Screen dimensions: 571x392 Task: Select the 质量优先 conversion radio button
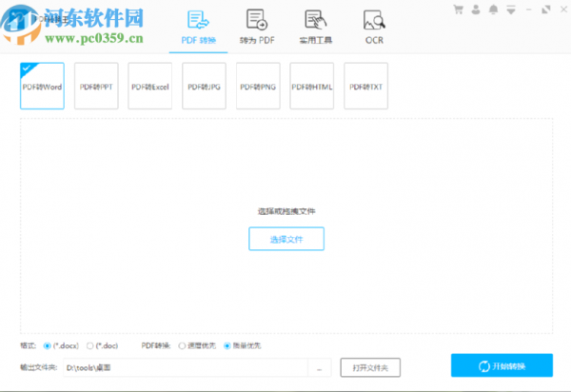[226, 345]
